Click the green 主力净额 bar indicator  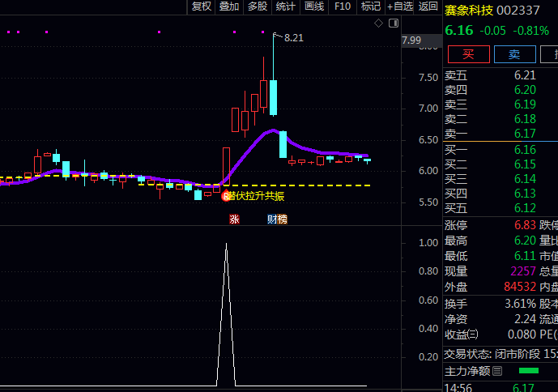(528, 371)
